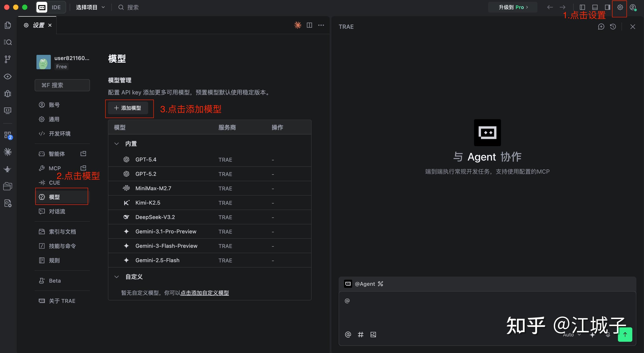This screenshot has width=644, height=353.
Task: Open the Auto model selector dropdown
Action: click(x=572, y=335)
